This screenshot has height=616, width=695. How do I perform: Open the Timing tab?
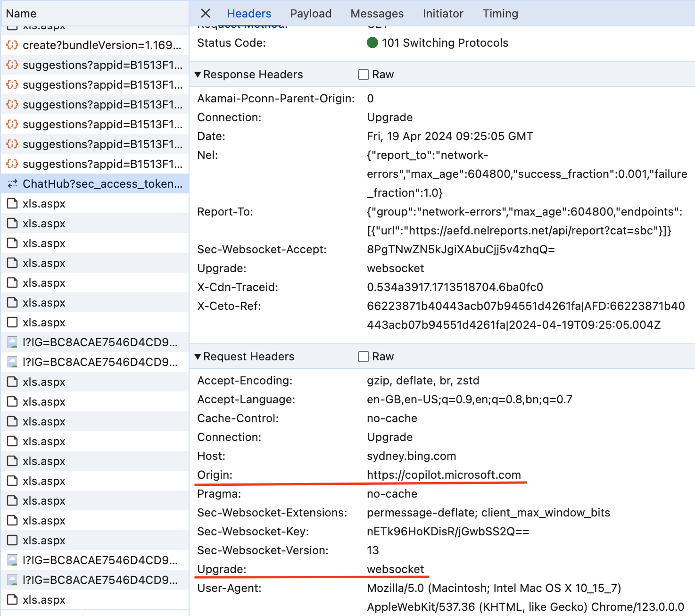click(500, 13)
